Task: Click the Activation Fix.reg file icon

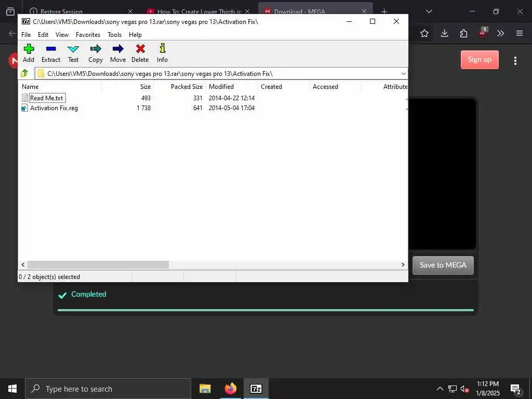Action: click(24, 108)
